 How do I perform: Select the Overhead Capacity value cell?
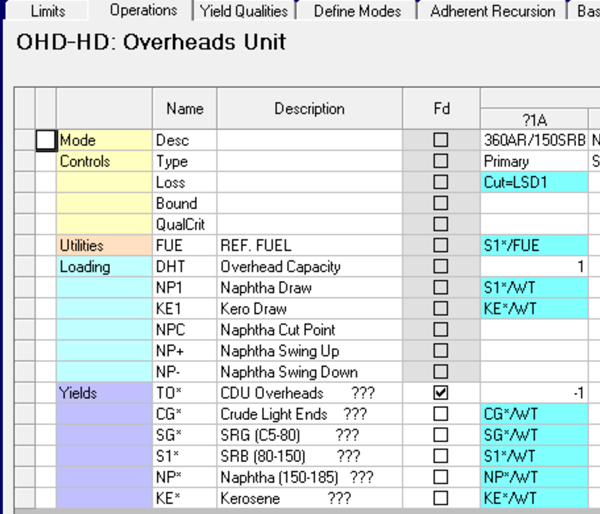click(x=534, y=267)
